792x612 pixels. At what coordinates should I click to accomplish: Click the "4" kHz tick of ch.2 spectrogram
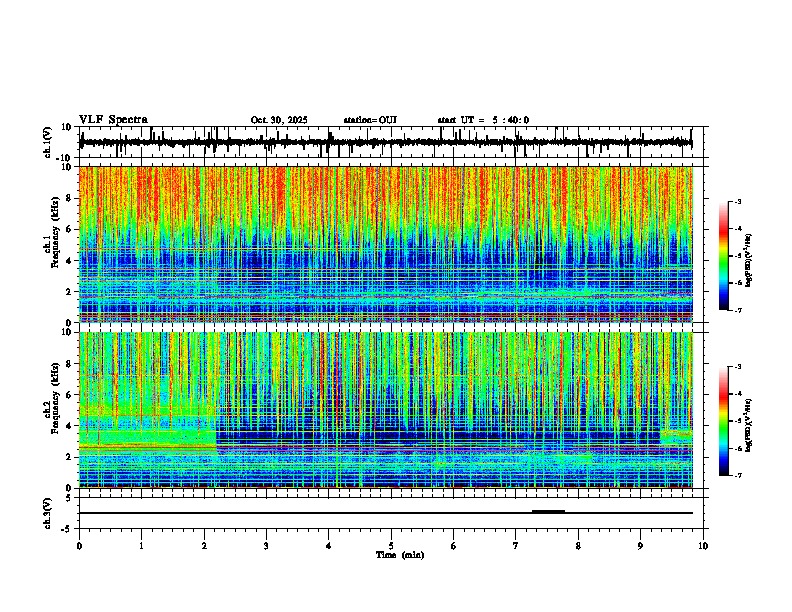[69, 426]
